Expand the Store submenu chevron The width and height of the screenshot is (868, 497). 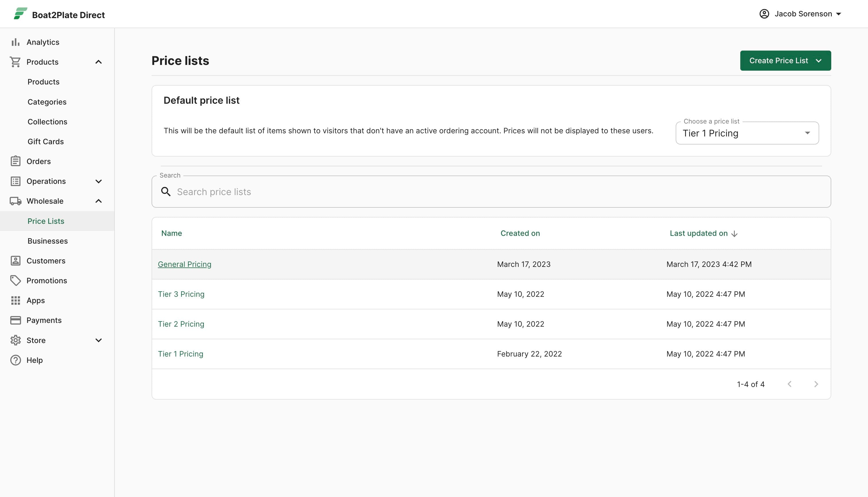(x=98, y=340)
